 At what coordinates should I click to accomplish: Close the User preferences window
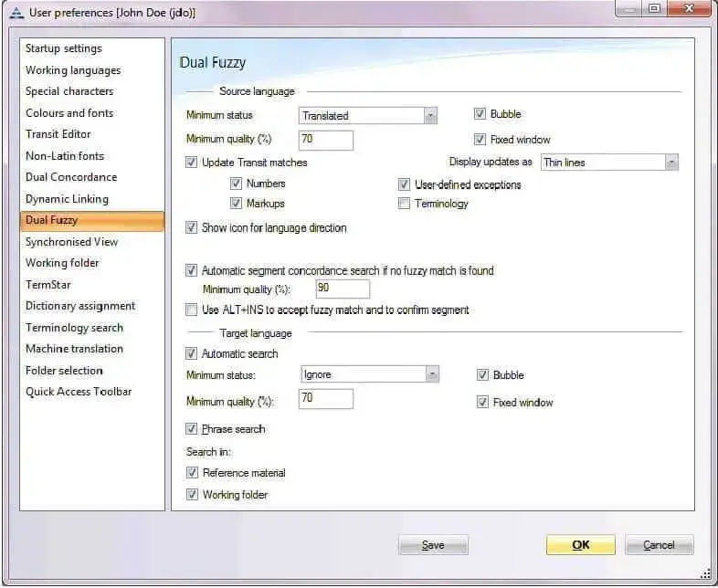tap(689, 8)
